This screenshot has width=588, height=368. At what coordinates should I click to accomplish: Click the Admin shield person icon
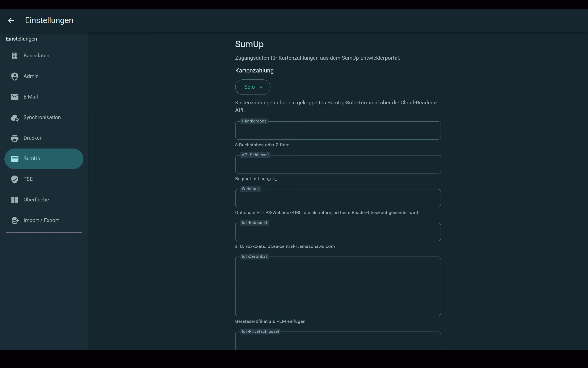[x=15, y=76]
